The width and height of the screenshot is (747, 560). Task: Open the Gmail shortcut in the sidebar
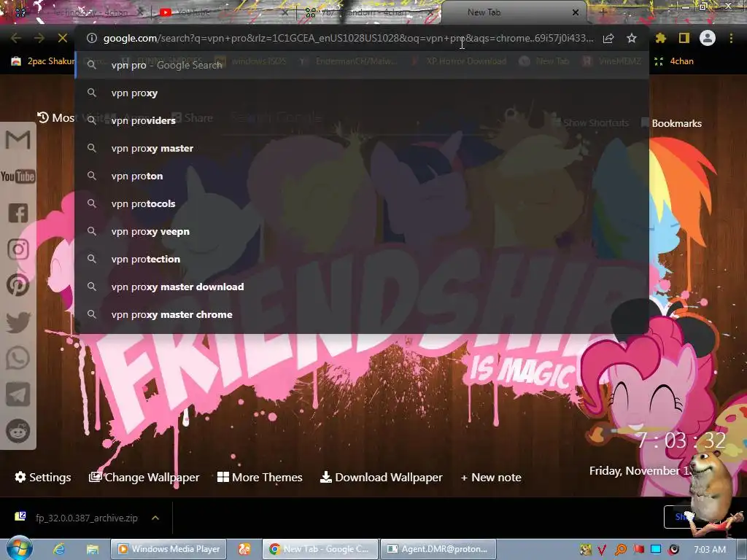coord(18,140)
